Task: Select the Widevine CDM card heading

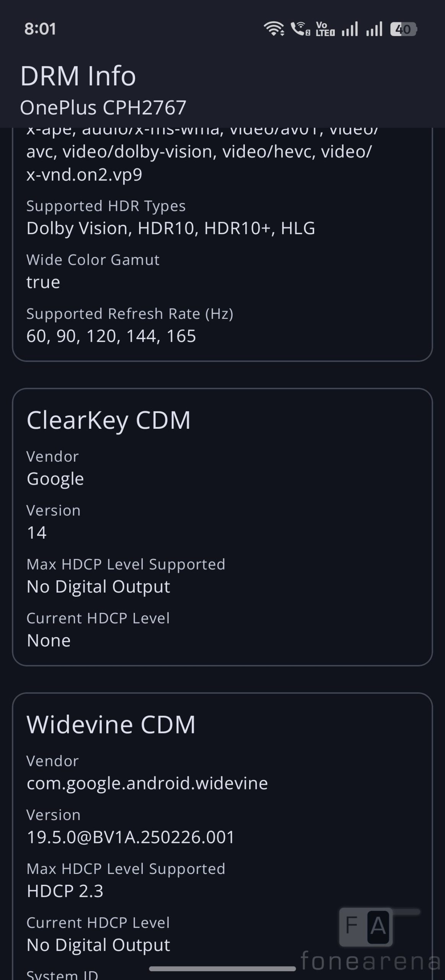Action: click(x=111, y=724)
